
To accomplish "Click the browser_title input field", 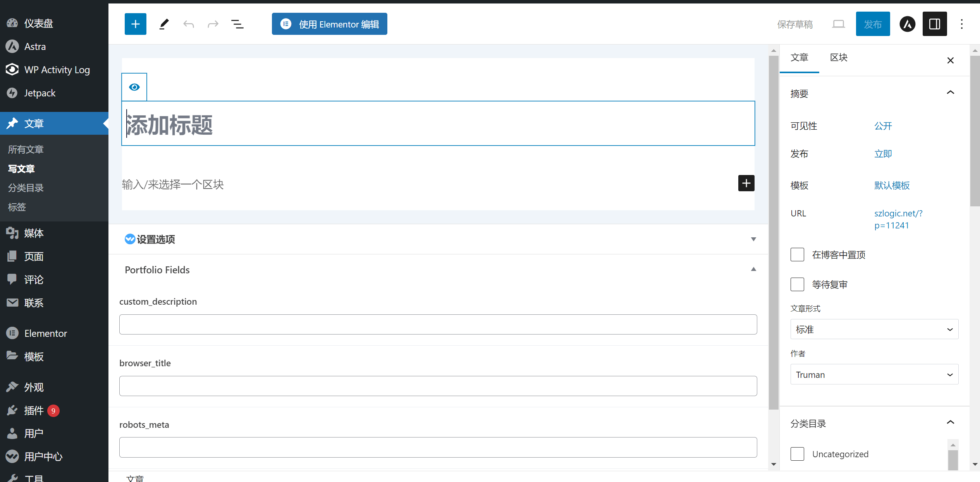I will (438, 386).
